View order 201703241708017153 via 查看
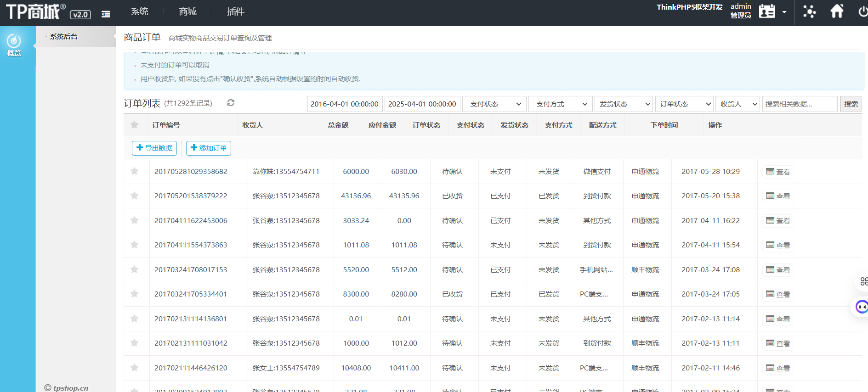868x392 pixels. (x=778, y=270)
